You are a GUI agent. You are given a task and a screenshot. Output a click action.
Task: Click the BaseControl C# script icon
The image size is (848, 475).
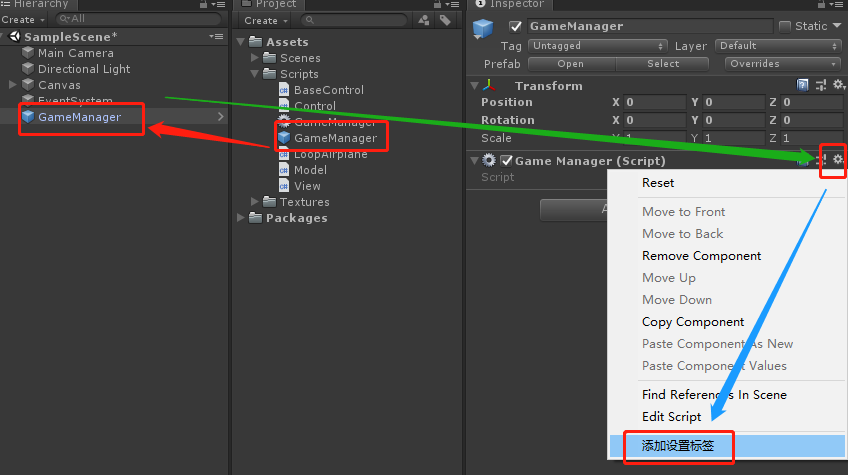pos(284,90)
